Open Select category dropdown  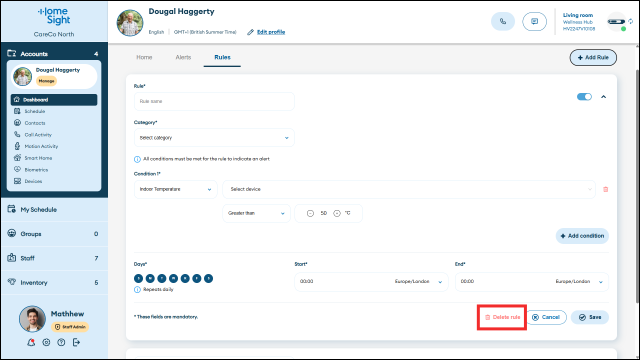214,138
